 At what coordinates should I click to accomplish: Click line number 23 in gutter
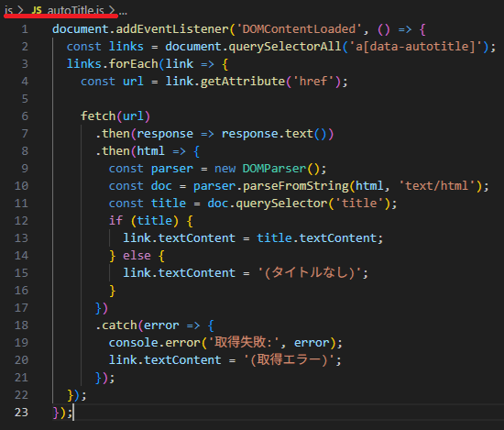pyautogui.click(x=21, y=412)
